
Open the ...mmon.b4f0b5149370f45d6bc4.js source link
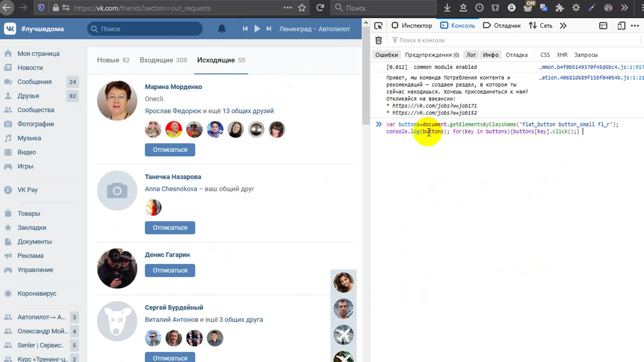click(x=591, y=67)
